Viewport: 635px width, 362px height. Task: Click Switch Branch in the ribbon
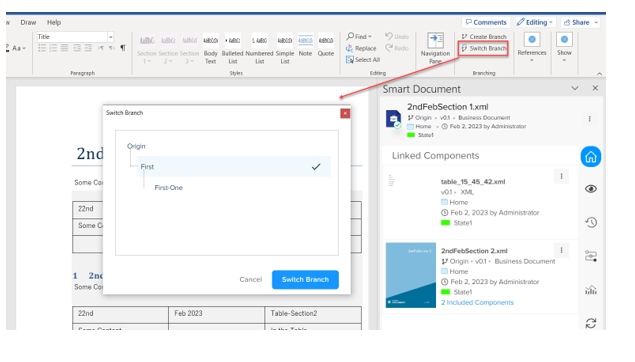(484, 48)
